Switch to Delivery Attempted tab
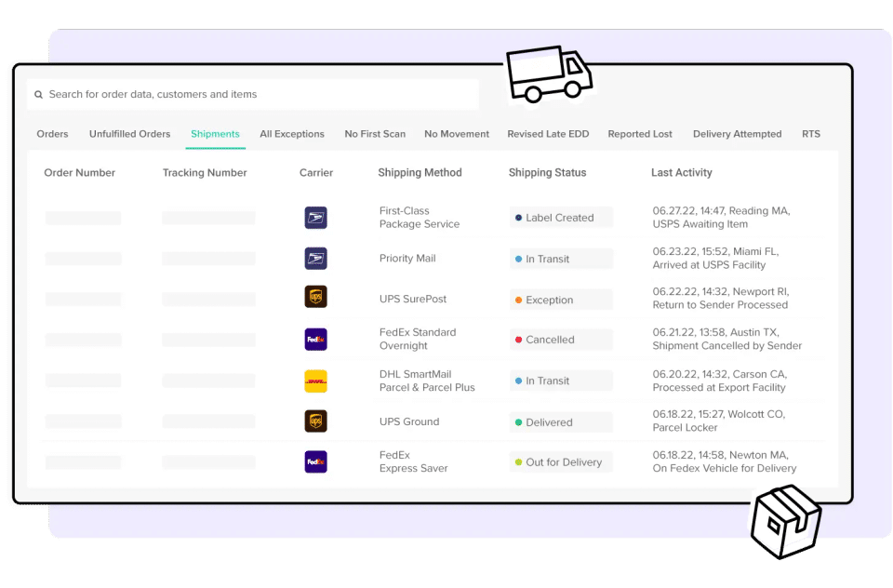Image resolution: width=893 pixels, height=588 pixels. (x=737, y=134)
